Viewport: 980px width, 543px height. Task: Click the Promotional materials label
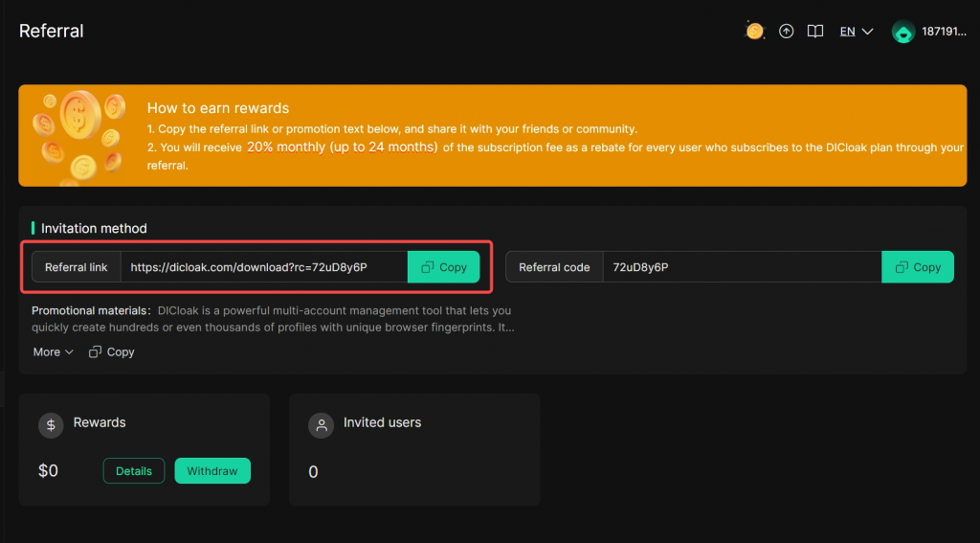[x=91, y=310]
